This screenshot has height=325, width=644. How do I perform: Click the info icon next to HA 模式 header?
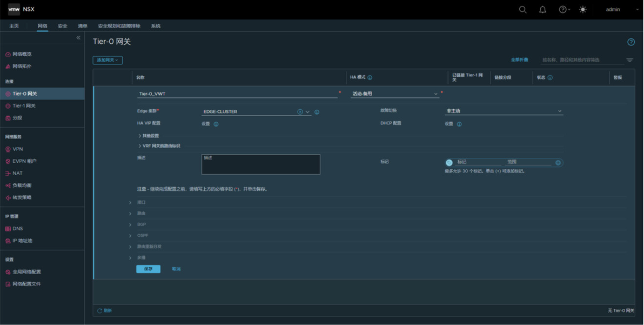(370, 78)
